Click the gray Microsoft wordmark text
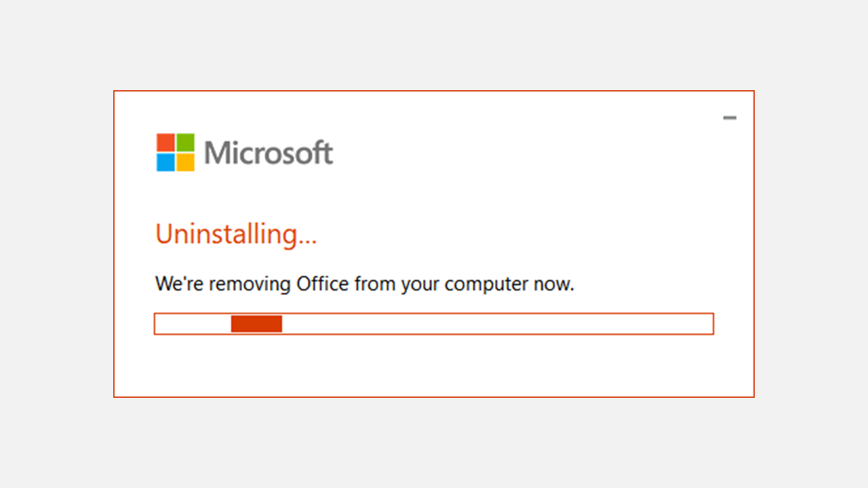The width and height of the screenshot is (868, 488). click(x=269, y=153)
